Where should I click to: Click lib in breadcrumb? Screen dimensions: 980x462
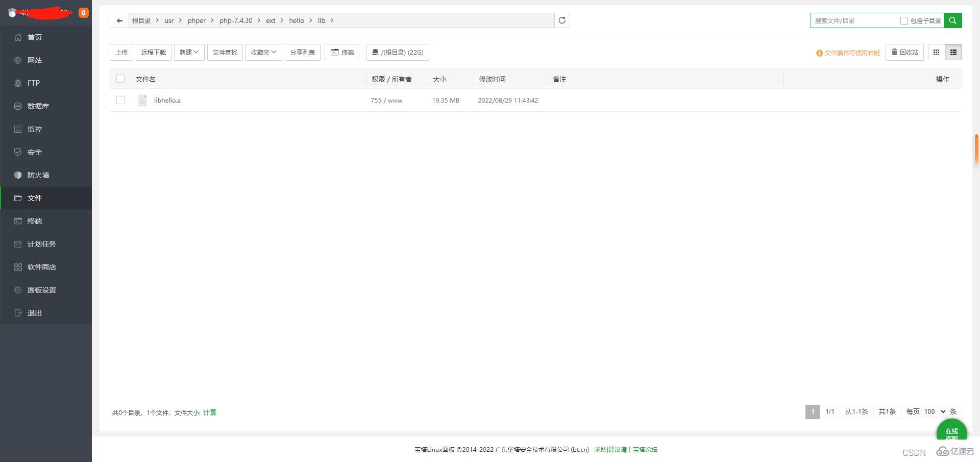coord(322,20)
